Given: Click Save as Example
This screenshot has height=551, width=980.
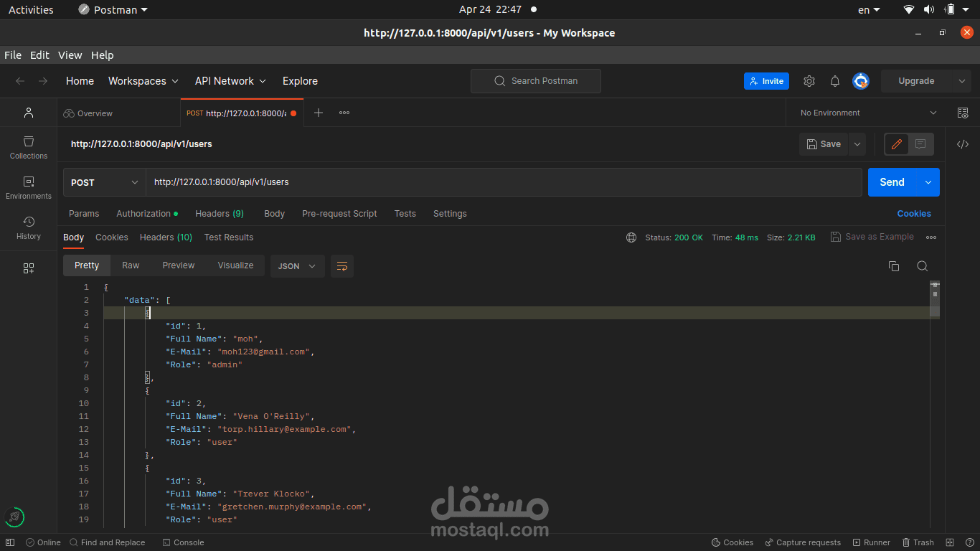Looking at the screenshot, I should point(872,237).
